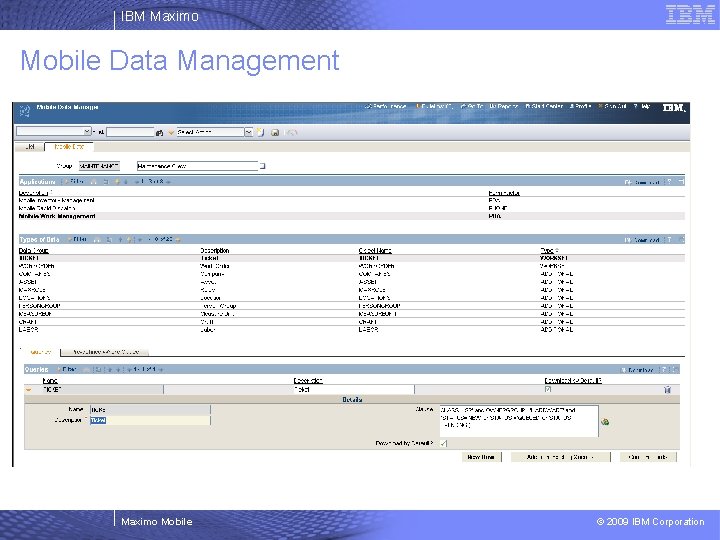Click the Find text field in the toolbar
Screen dimensions: 720x540
(x=130, y=132)
